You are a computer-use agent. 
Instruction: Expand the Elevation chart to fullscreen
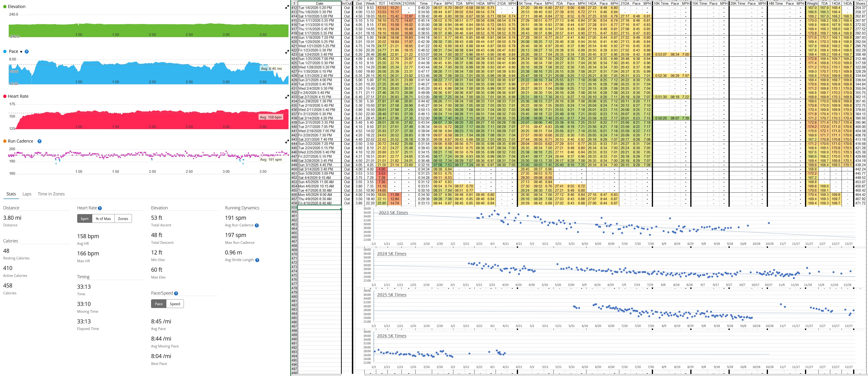287,7
